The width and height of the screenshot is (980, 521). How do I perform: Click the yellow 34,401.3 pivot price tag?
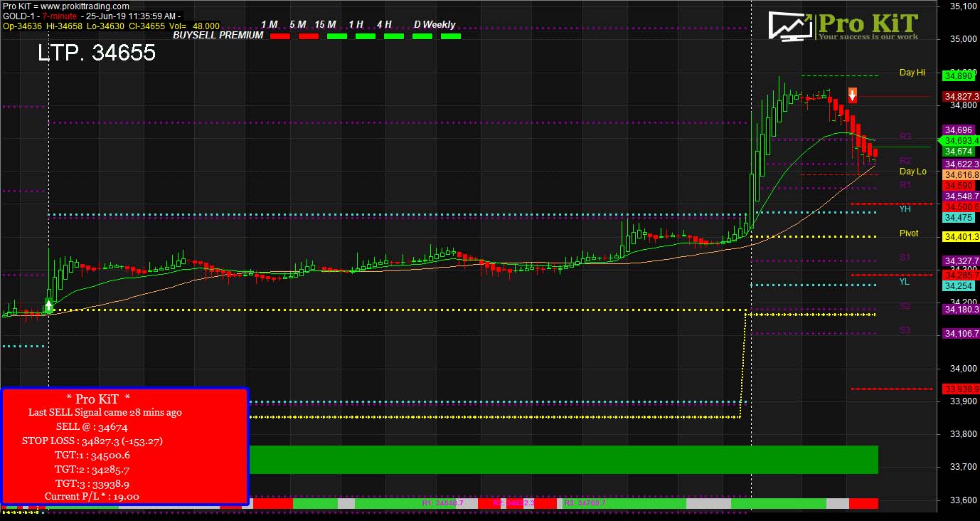tap(961, 237)
